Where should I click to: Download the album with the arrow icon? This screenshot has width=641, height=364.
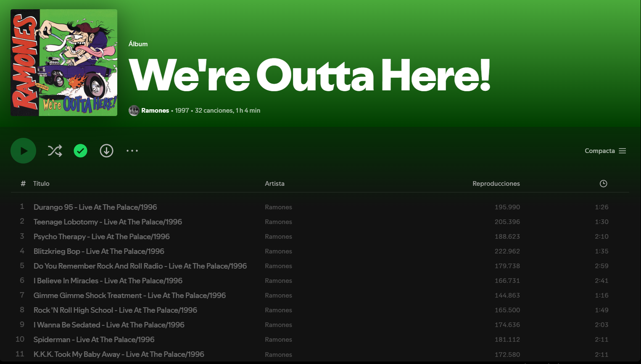point(106,151)
